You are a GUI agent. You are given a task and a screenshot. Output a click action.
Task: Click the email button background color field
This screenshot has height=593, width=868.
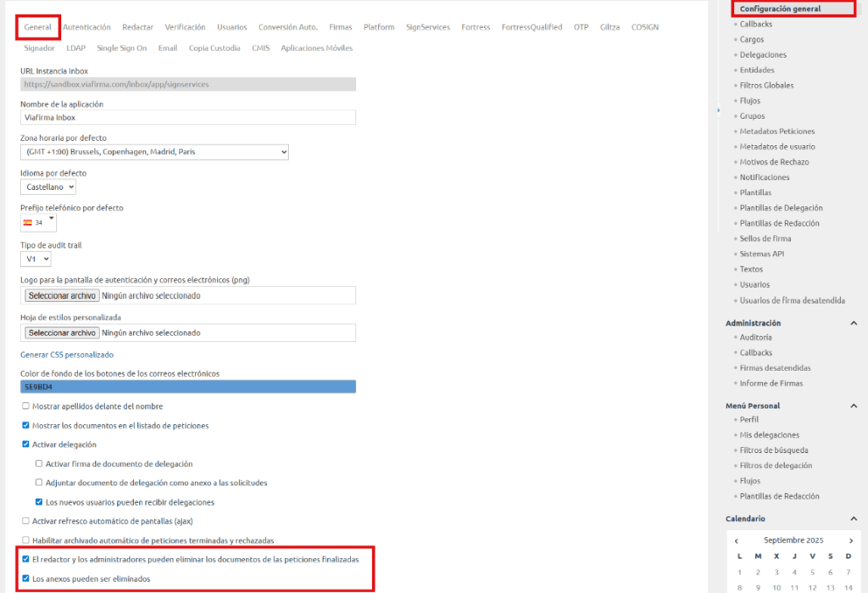187,387
